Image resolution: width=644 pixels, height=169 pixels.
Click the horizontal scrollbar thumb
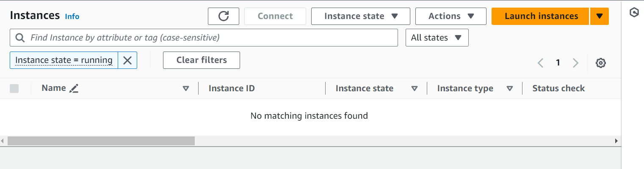click(x=101, y=141)
